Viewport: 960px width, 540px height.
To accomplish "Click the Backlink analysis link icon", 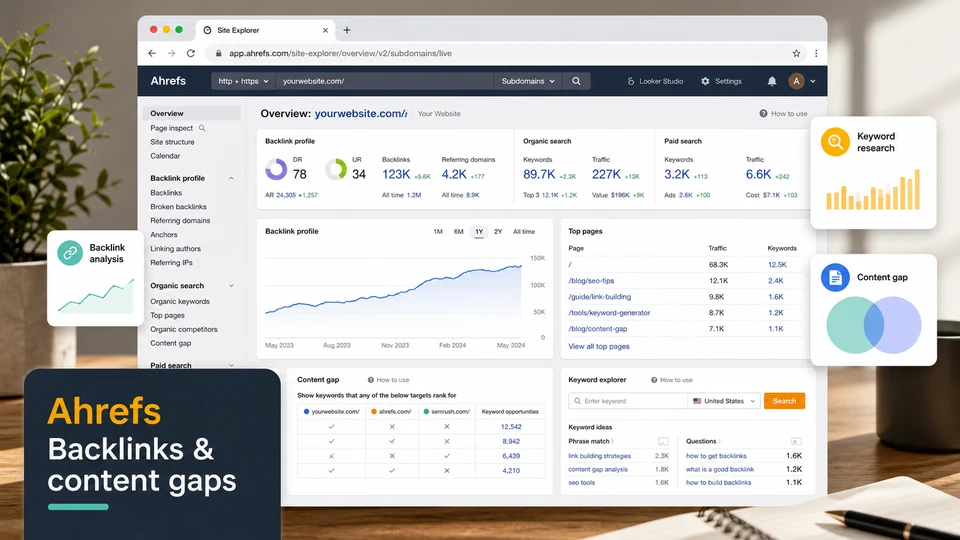I will [x=70, y=253].
